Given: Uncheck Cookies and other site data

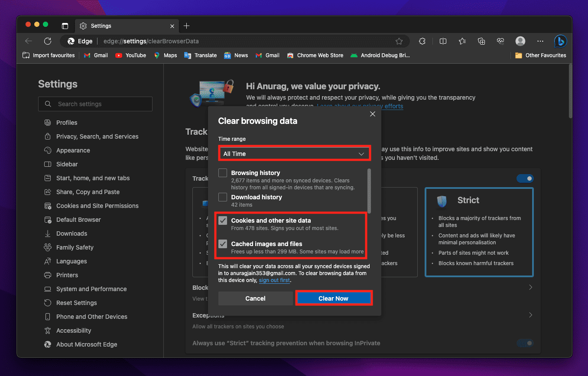Looking at the screenshot, I should coord(223,221).
